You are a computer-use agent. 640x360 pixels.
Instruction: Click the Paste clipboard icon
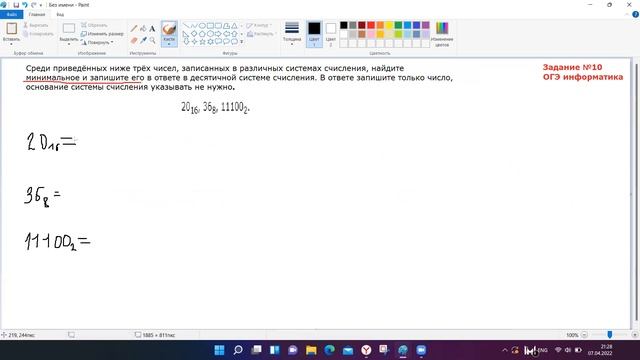point(11,28)
